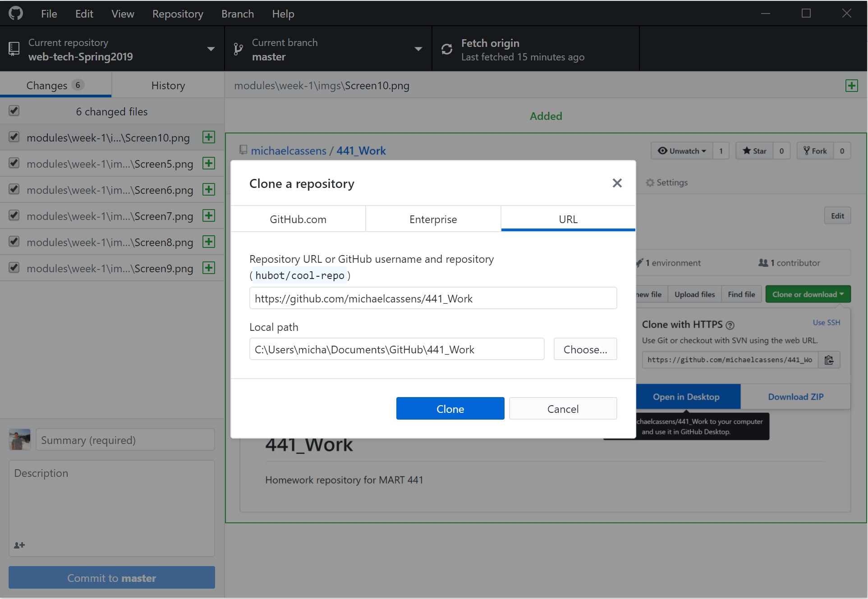Click the added-status icon for Screen5.png
The image size is (868, 599).
tap(209, 163)
